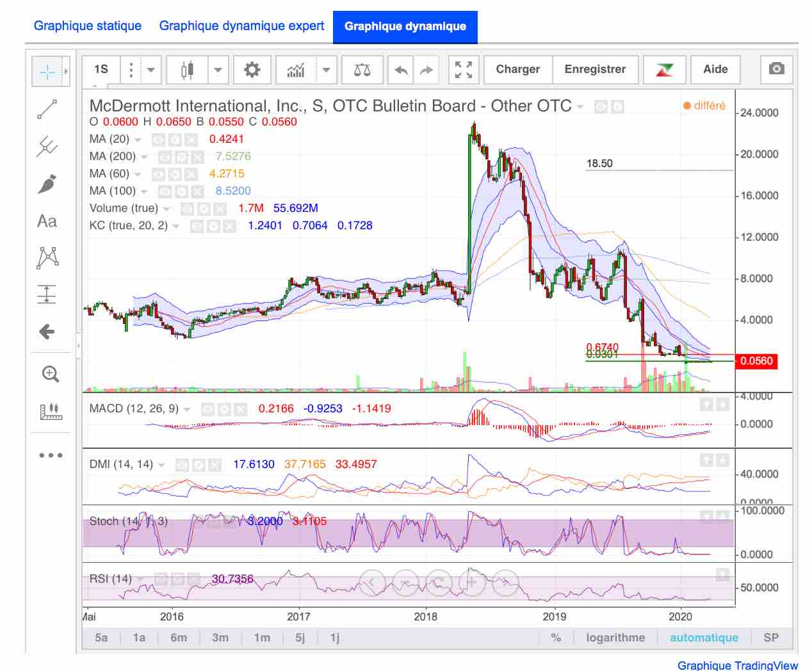Select the long/short position measurement tool
The image size is (812, 671).
[47, 295]
